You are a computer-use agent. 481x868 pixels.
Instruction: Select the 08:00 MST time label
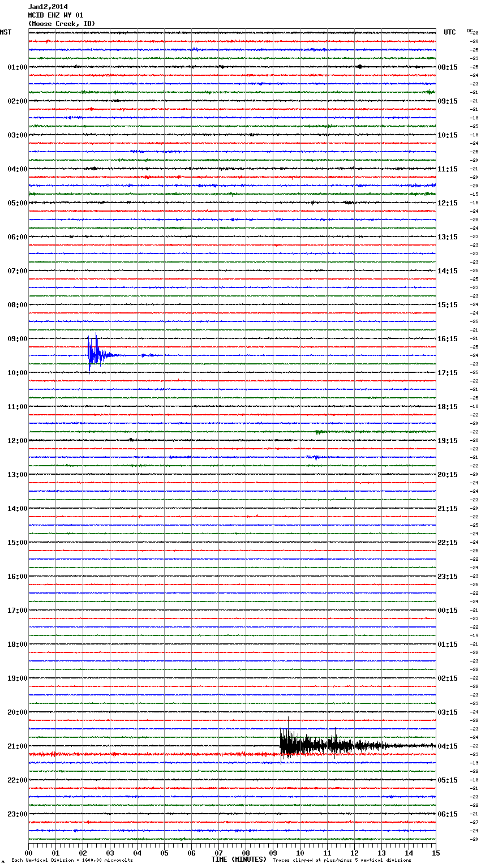(x=17, y=305)
